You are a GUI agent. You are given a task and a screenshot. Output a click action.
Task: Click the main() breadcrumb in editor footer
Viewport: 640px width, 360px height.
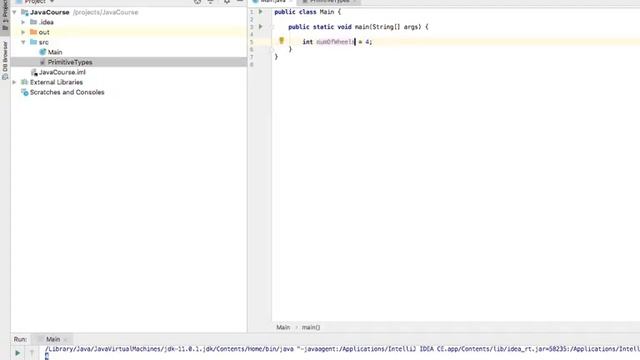pyautogui.click(x=311, y=327)
